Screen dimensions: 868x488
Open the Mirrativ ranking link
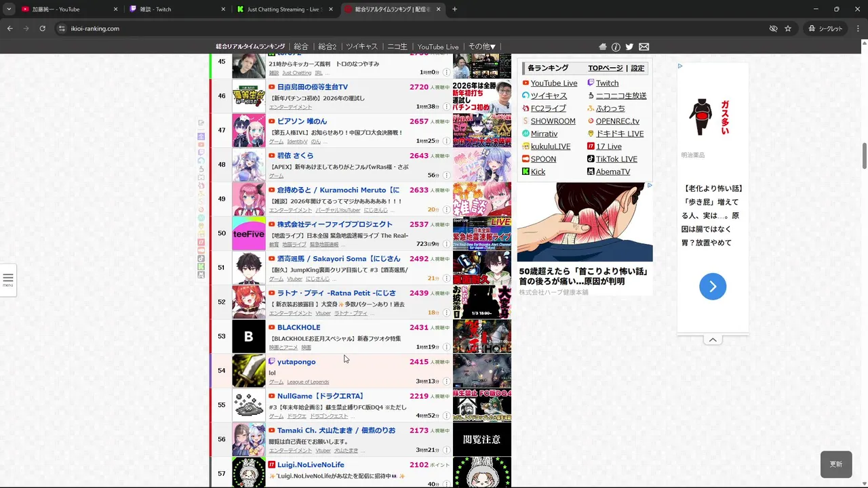point(544,134)
